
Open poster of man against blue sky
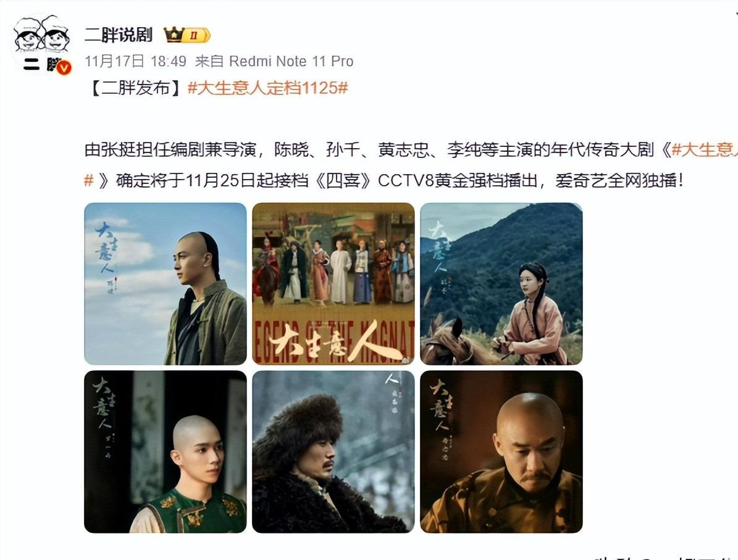pos(166,284)
